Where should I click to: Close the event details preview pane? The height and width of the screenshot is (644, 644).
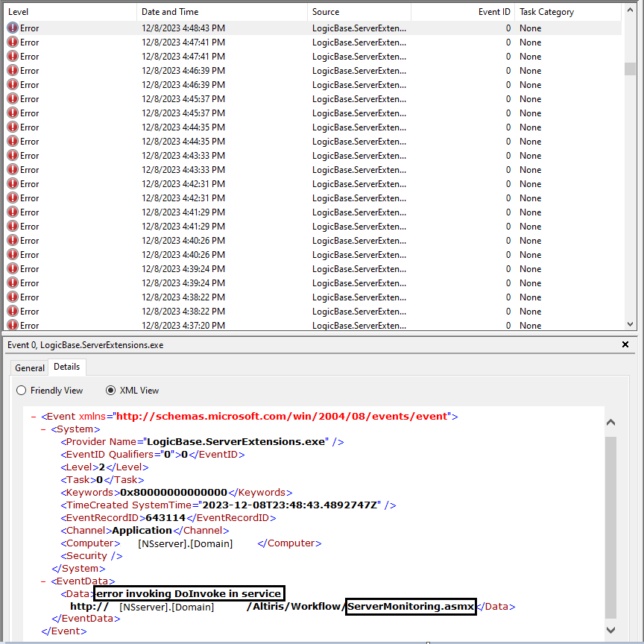(625, 345)
